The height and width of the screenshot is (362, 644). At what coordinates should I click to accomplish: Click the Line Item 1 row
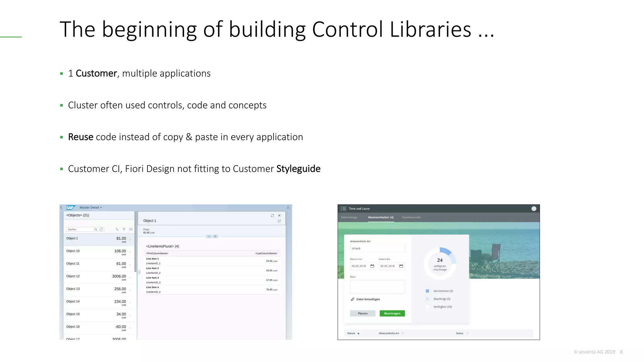(x=212, y=261)
